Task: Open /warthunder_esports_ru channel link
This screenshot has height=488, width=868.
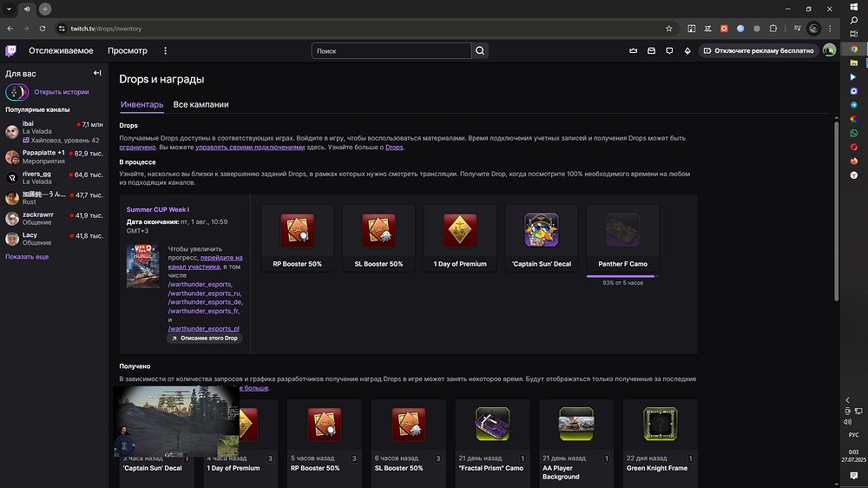Action: point(205,293)
